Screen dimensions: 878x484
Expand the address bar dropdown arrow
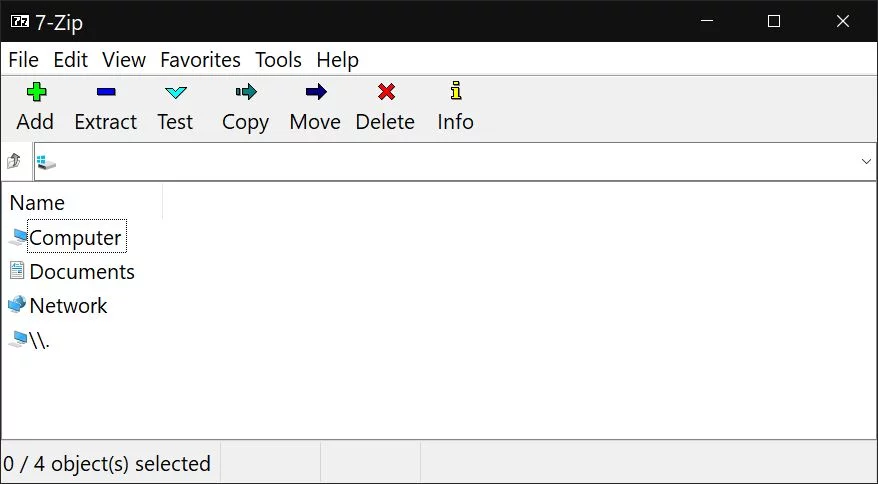pos(866,162)
